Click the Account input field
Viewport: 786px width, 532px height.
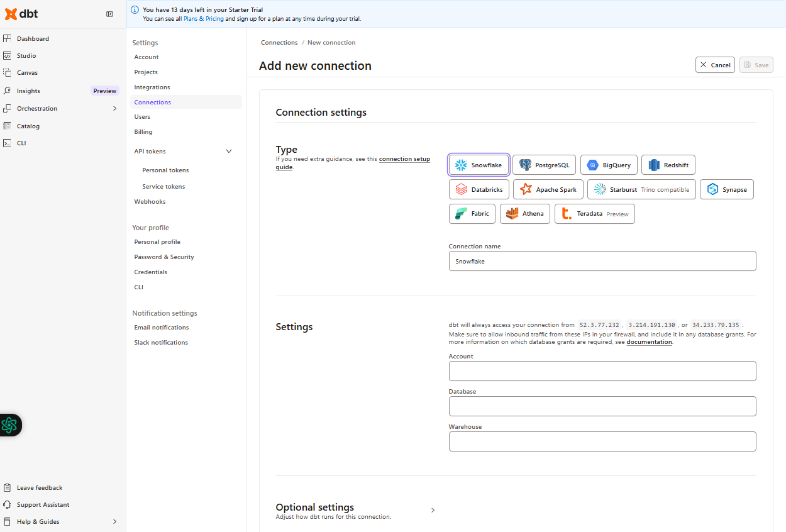[602, 371]
